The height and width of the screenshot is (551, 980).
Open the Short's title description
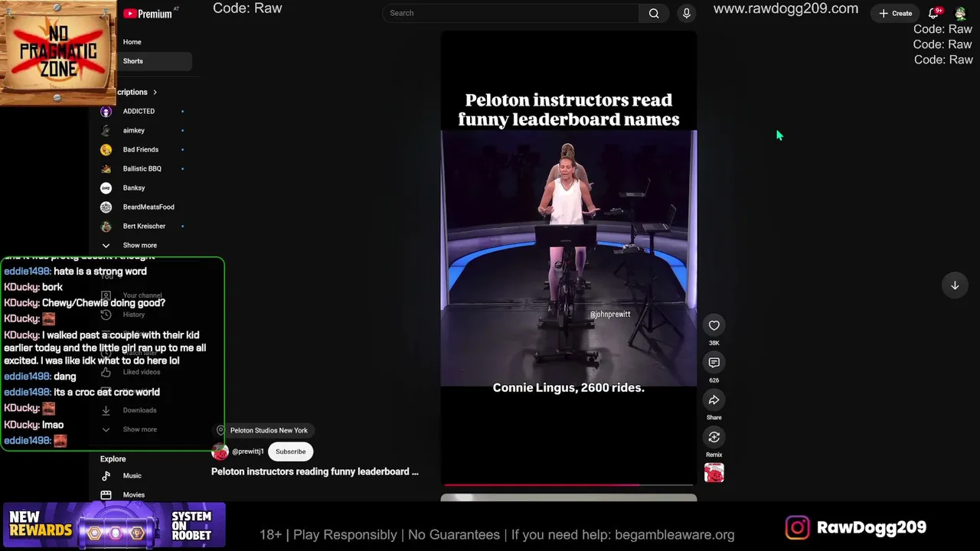315,471
